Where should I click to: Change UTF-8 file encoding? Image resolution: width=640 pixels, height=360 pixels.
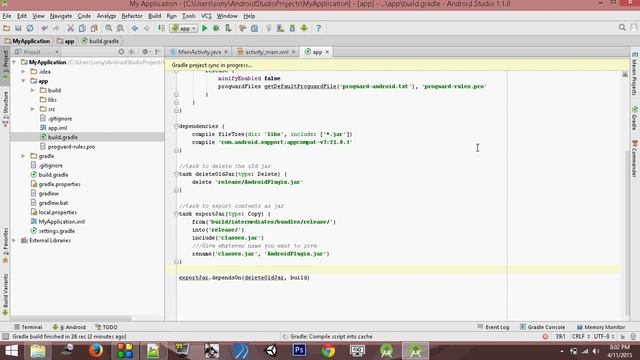pos(604,336)
